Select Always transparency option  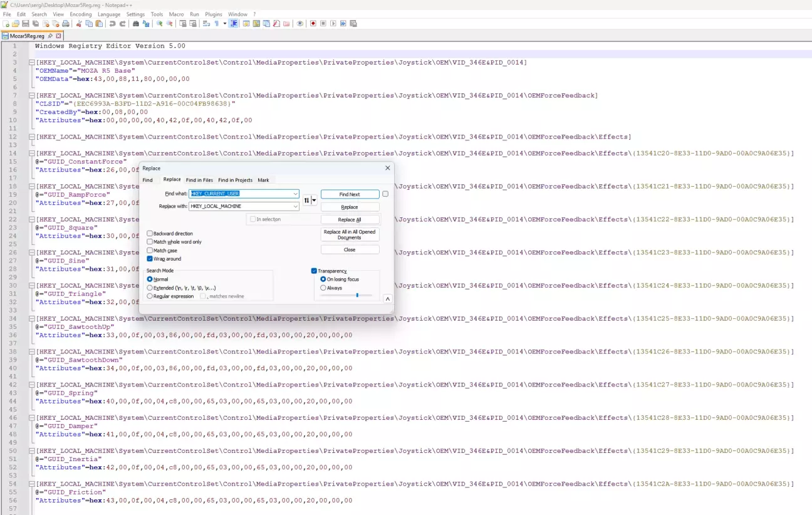[x=323, y=288]
